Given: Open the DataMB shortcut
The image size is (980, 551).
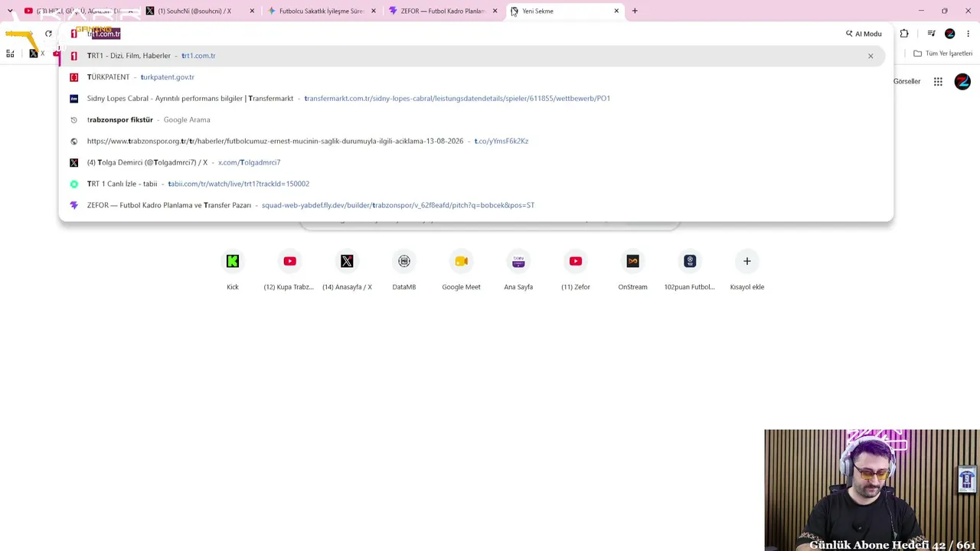Looking at the screenshot, I should 404,269.
